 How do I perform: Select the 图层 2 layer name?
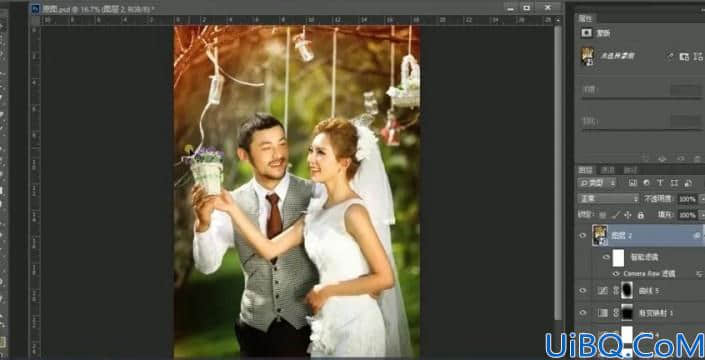[621, 236]
